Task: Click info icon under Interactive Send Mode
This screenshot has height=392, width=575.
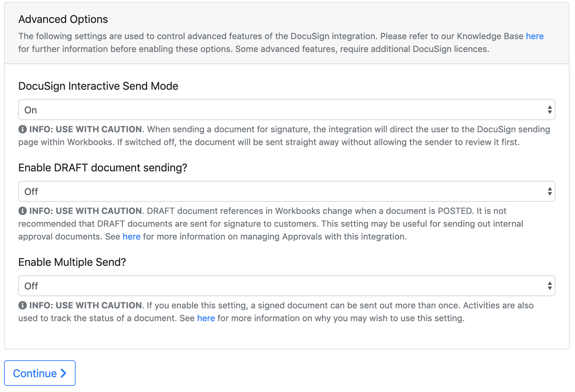Action: 23,129
